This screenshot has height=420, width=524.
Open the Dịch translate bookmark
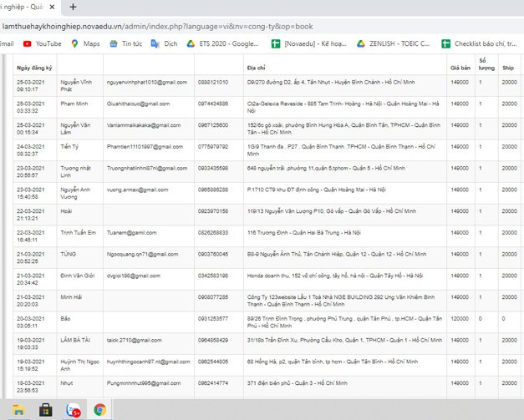[x=164, y=43]
